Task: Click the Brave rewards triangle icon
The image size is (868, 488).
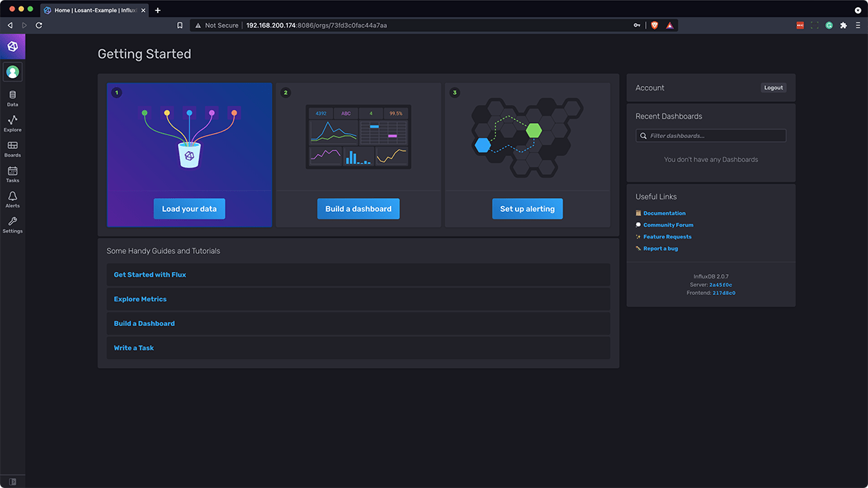Action: (670, 25)
